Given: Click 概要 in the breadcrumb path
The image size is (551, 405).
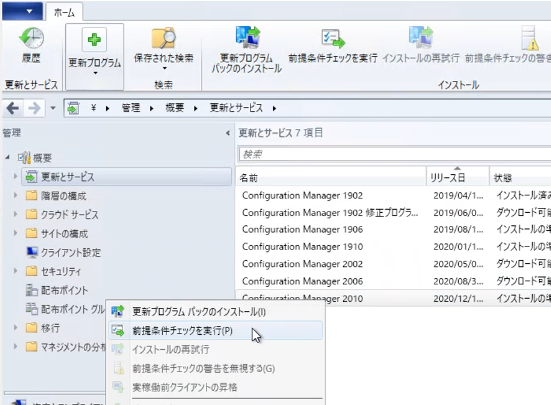Looking at the screenshot, I should pyautogui.click(x=175, y=108).
